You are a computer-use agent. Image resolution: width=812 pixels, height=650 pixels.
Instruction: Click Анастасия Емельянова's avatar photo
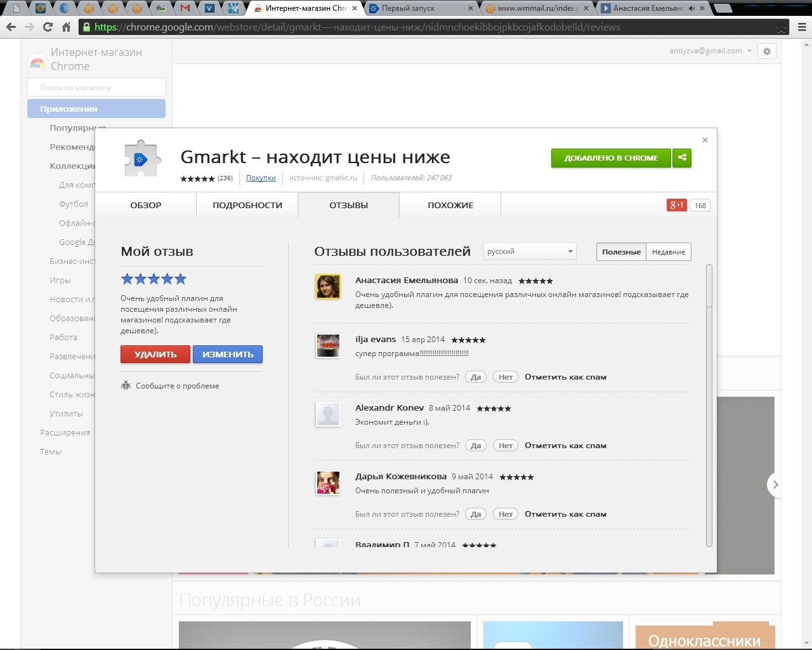pyautogui.click(x=328, y=287)
